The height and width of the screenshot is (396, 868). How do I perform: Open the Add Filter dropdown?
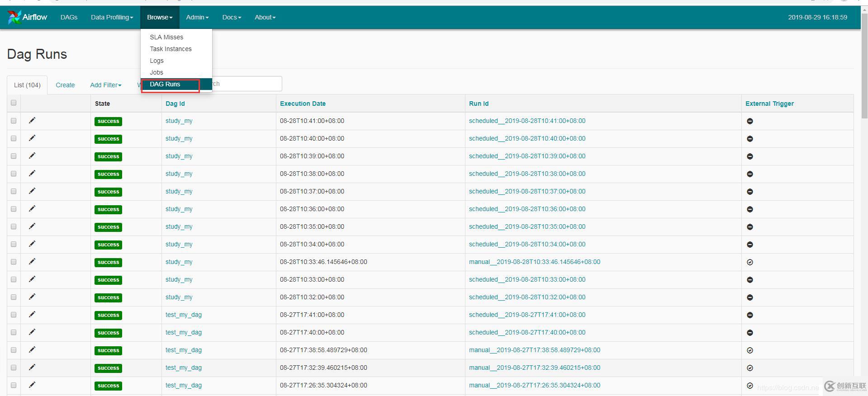105,85
